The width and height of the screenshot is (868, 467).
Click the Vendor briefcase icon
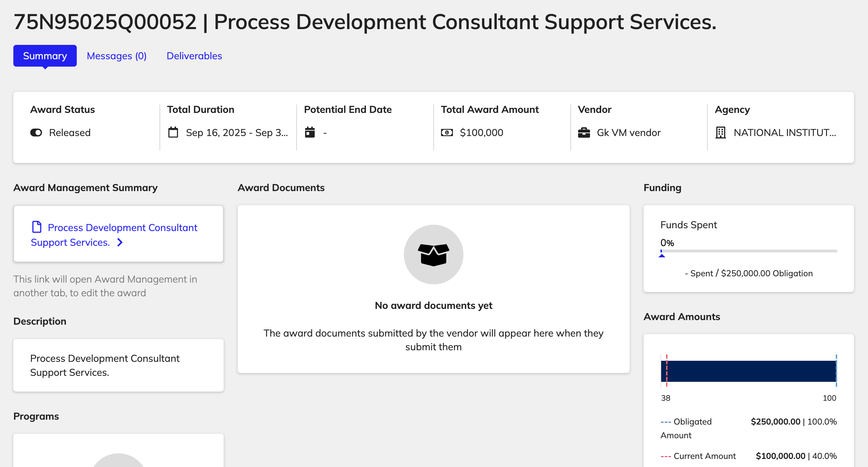[584, 133]
